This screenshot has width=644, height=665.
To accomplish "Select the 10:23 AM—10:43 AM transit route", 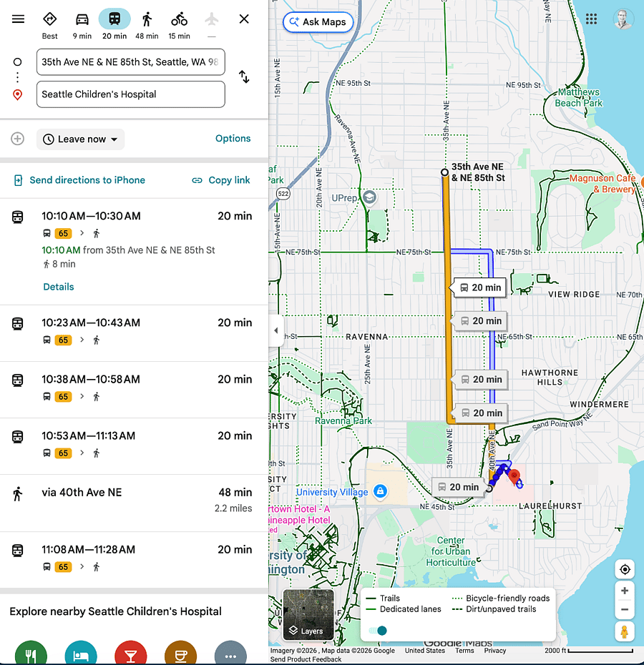I will (134, 333).
